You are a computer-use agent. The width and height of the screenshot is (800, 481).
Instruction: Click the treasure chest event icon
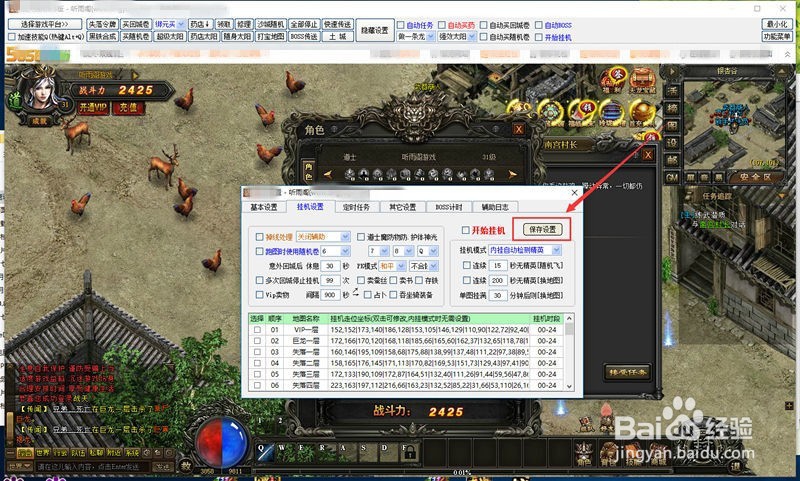coord(642,80)
